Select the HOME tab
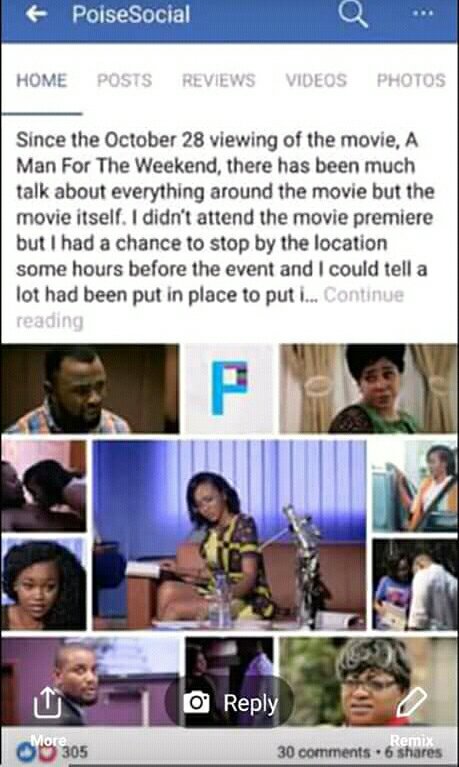459x767 pixels. (42, 80)
